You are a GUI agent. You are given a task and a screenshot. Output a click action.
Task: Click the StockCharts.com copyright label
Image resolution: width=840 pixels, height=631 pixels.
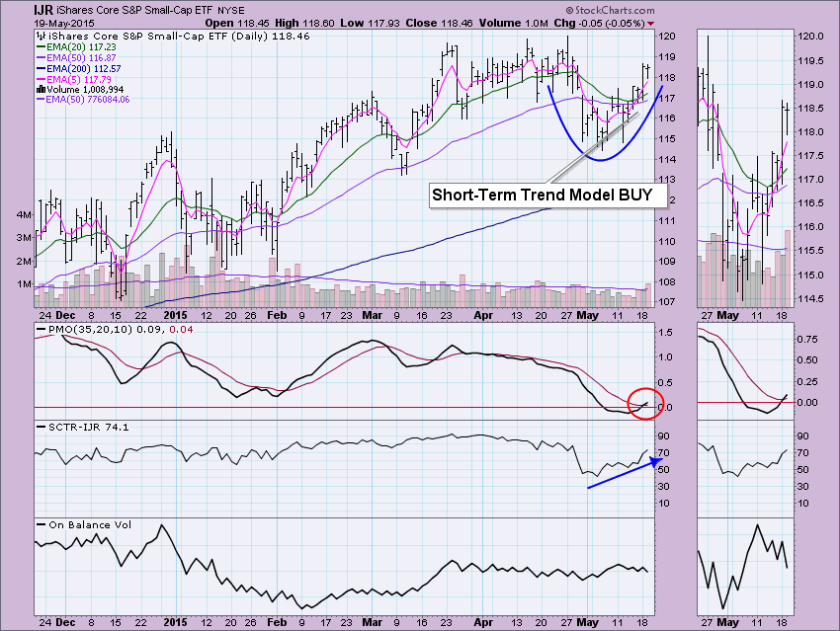click(x=610, y=10)
